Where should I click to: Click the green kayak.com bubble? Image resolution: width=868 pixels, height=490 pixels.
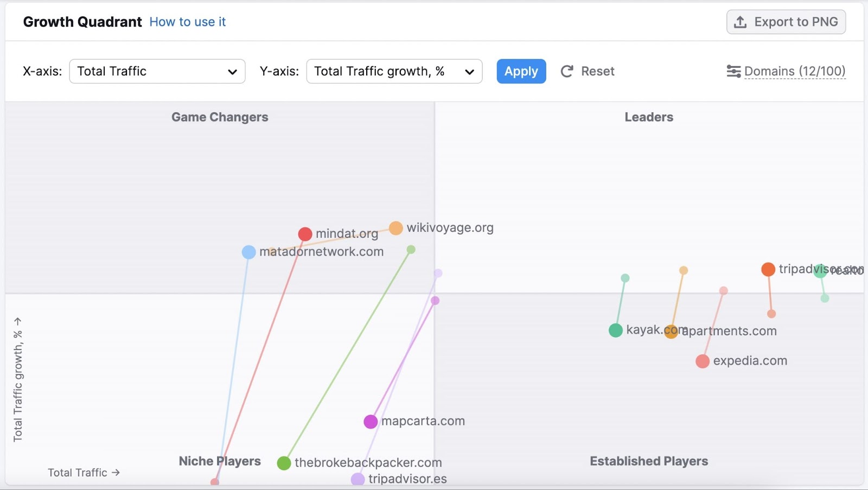pos(616,330)
